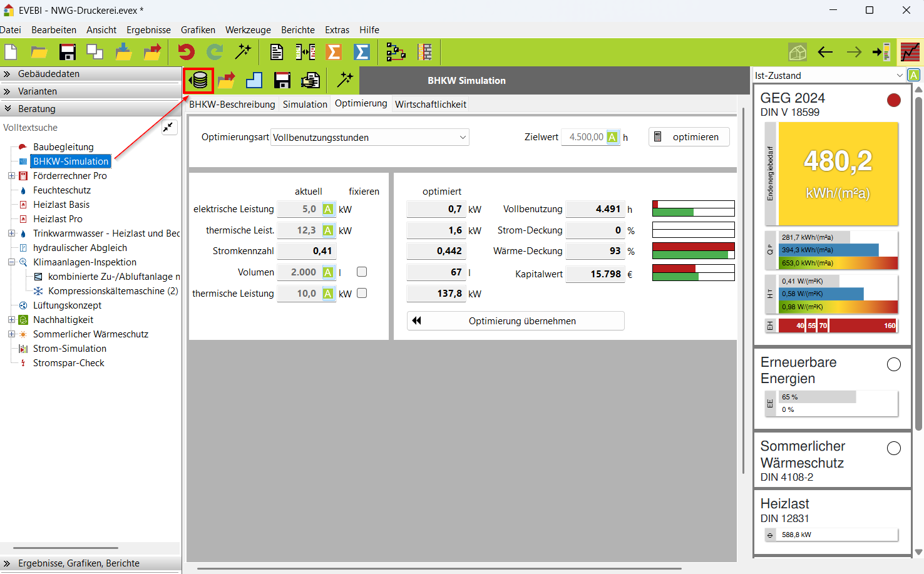The image size is (924, 574).
Task: Click the red undo arrow icon
Action: point(186,52)
